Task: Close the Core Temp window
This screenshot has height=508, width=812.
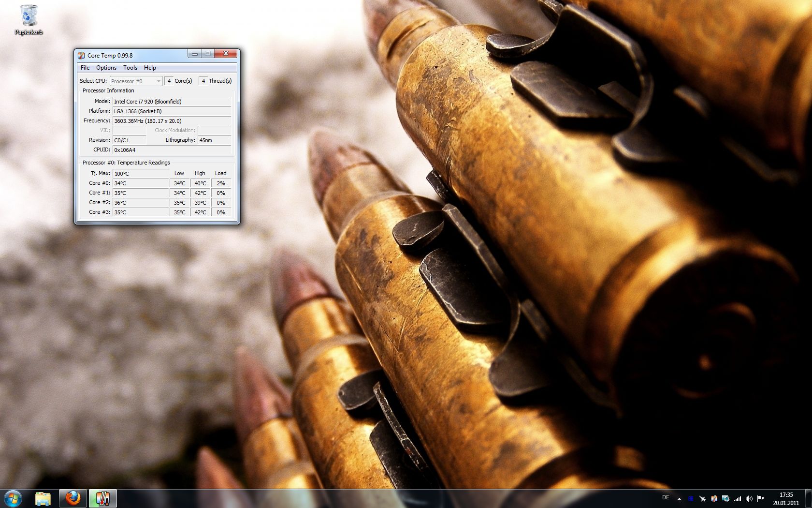Action: (x=225, y=54)
